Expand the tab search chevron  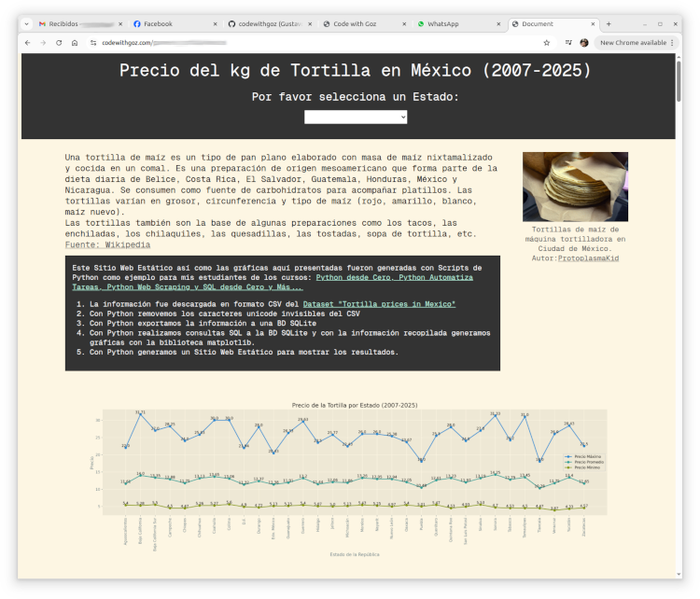pos(30,23)
